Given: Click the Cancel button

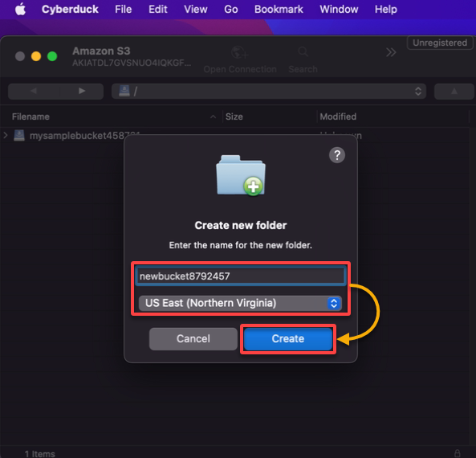Looking at the screenshot, I should pyautogui.click(x=193, y=338).
